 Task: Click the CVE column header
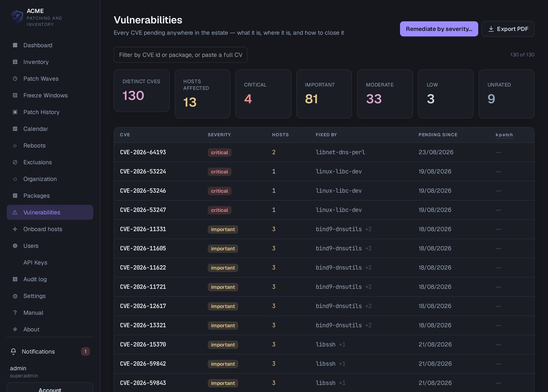[x=125, y=135]
